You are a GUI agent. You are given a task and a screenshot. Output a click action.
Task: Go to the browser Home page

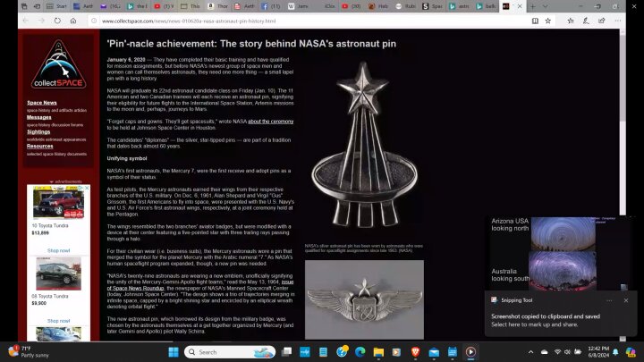point(73,21)
